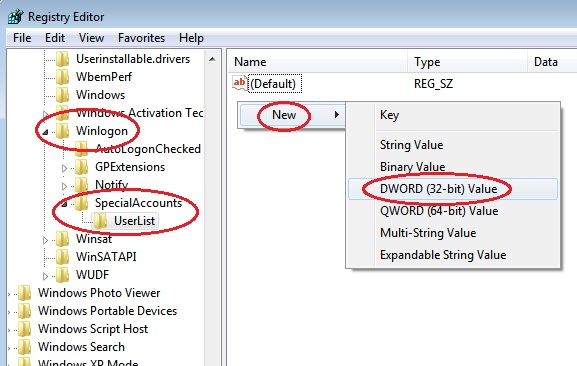Collapse the Winlogon tree node
This screenshot has width=577, height=366.
(45, 132)
